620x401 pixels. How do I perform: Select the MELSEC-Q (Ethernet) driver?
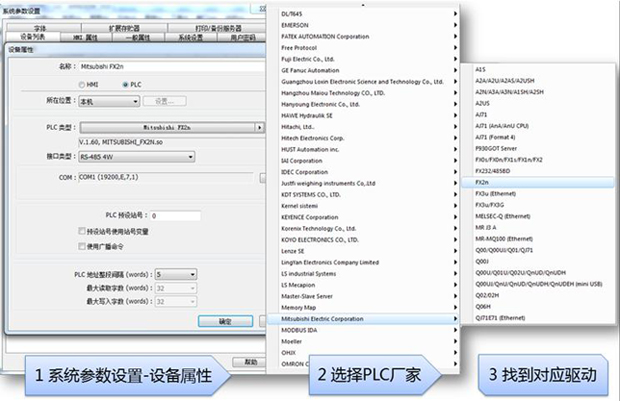(x=538, y=216)
